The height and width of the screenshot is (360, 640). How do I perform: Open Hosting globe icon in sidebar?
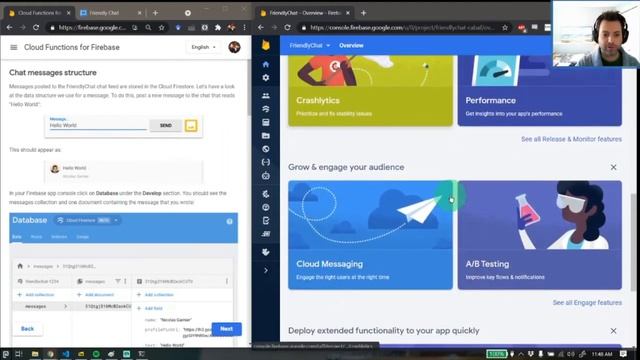pos(266,149)
